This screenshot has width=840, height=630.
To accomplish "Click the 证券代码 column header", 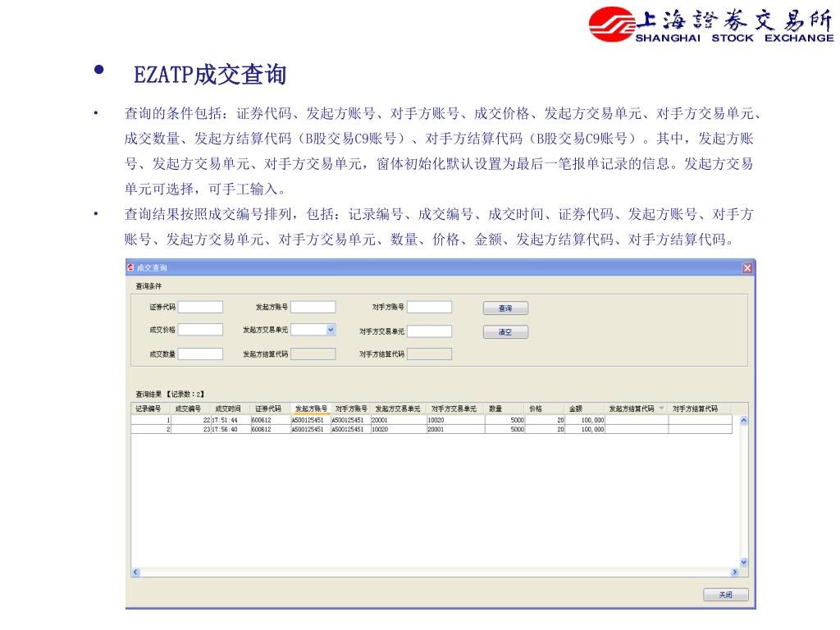I will pyautogui.click(x=271, y=409).
